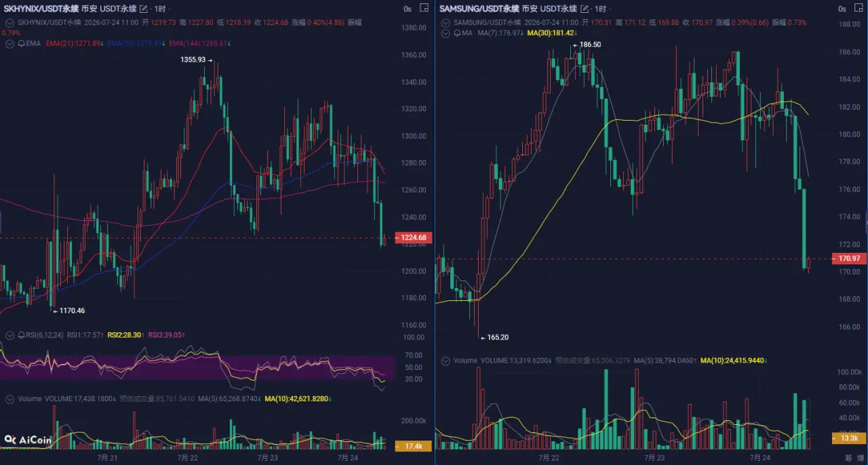
Task: Click MA(10):42,621.8280 in SKHYNIX volume
Action: (x=298, y=399)
